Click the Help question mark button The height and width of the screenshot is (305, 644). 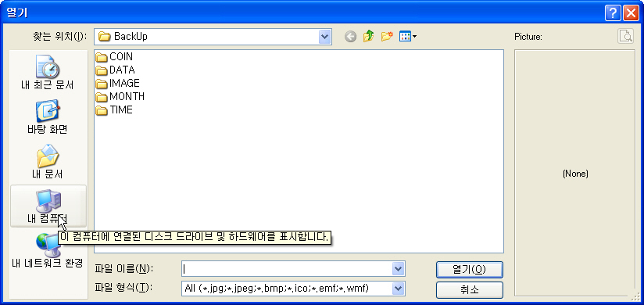pyautogui.click(x=613, y=13)
